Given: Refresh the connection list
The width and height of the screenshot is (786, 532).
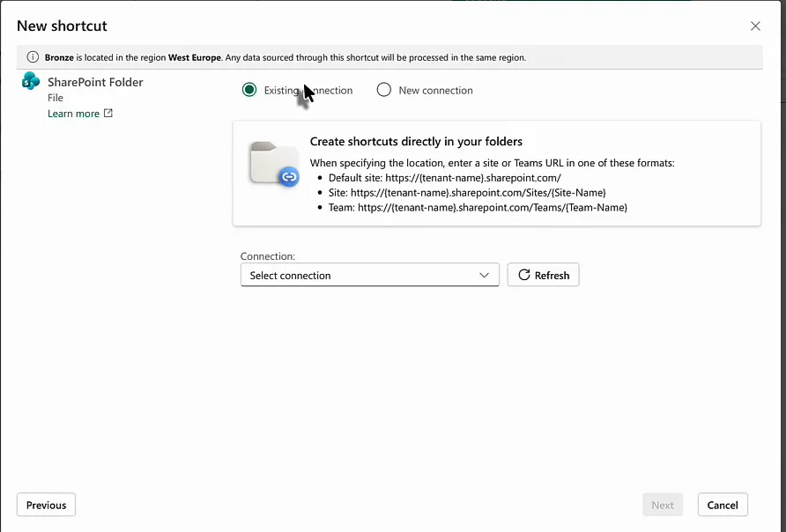Looking at the screenshot, I should [x=543, y=275].
